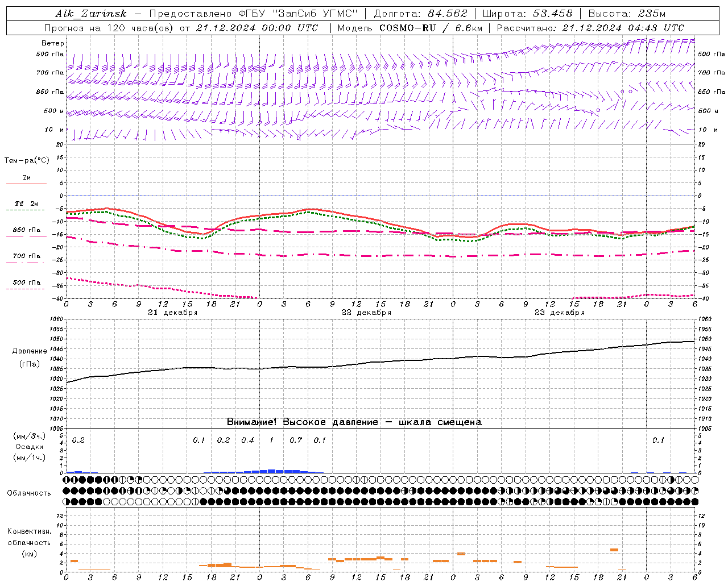The image size is (728, 582).
Task: Click the (км) unit label for convective cloud
Action: [x=29, y=554]
